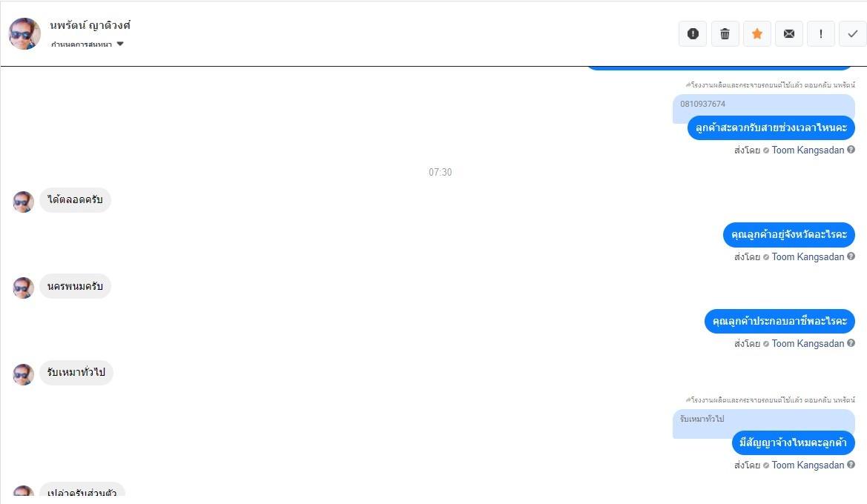The image size is (867, 504).
Task: Mark the conversation as spam with the octagon icon
Action: (x=693, y=34)
